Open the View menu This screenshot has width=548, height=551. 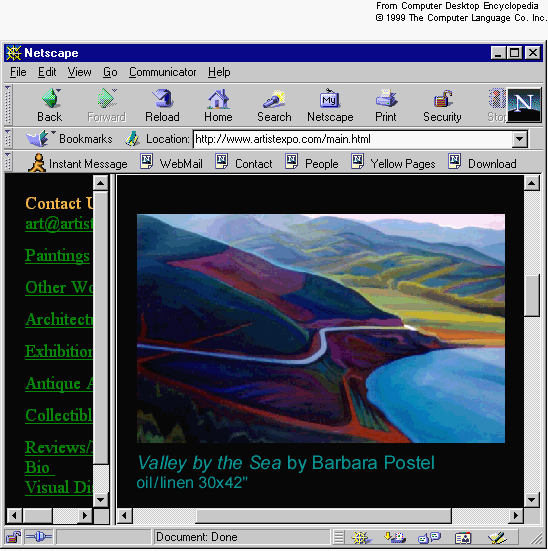(79, 72)
